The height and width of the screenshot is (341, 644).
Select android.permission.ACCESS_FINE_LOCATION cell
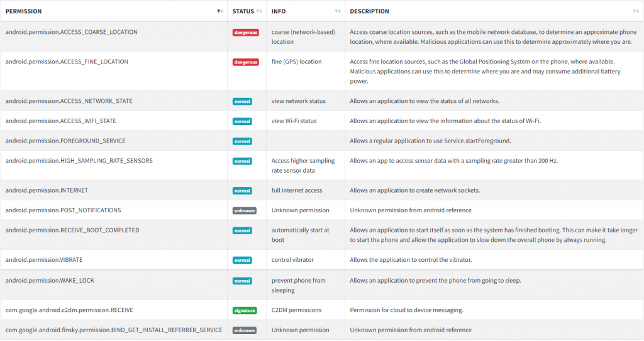114,71
